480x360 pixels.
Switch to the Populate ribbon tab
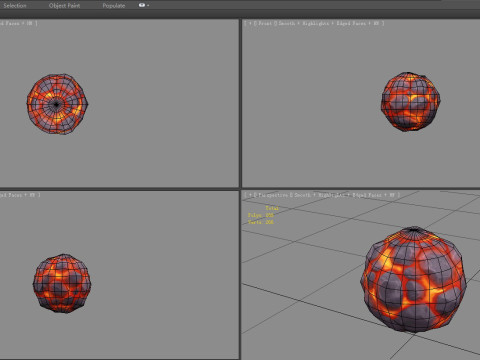pyautogui.click(x=114, y=5)
